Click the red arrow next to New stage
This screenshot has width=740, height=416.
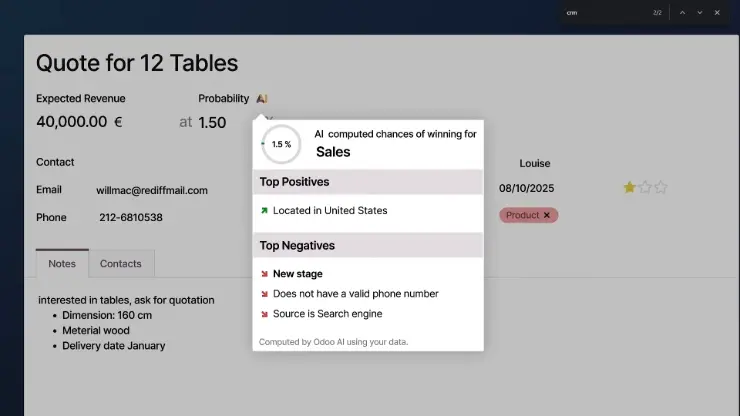point(264,274)
